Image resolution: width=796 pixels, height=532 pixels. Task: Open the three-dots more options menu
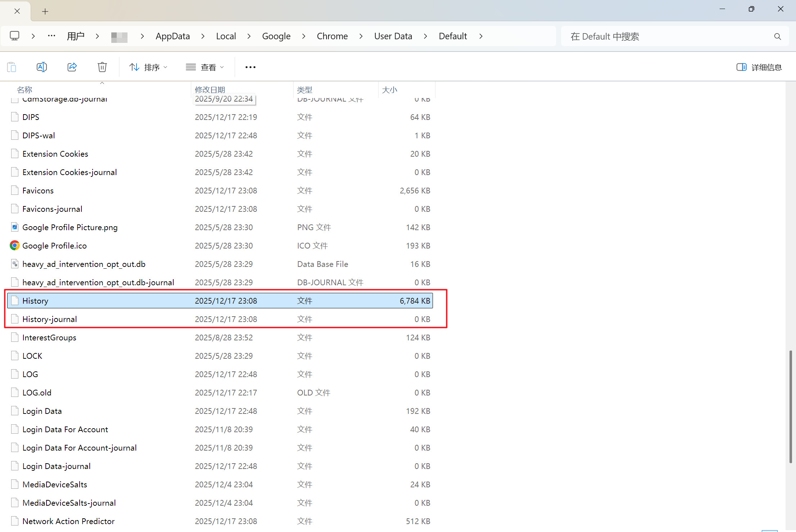250,67
